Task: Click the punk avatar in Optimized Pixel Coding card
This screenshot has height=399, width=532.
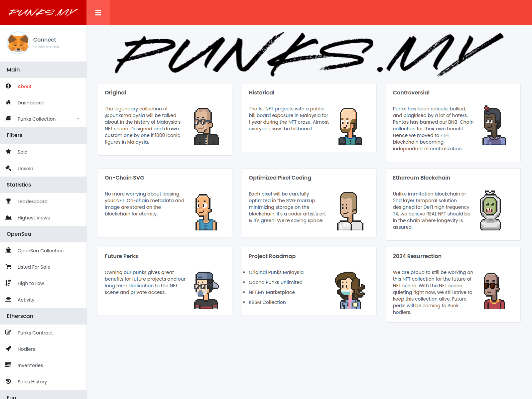Action: 350,211
